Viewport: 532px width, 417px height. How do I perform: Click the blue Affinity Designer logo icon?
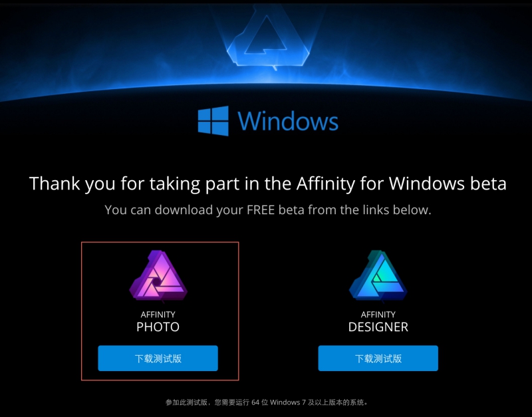[378, 276]
